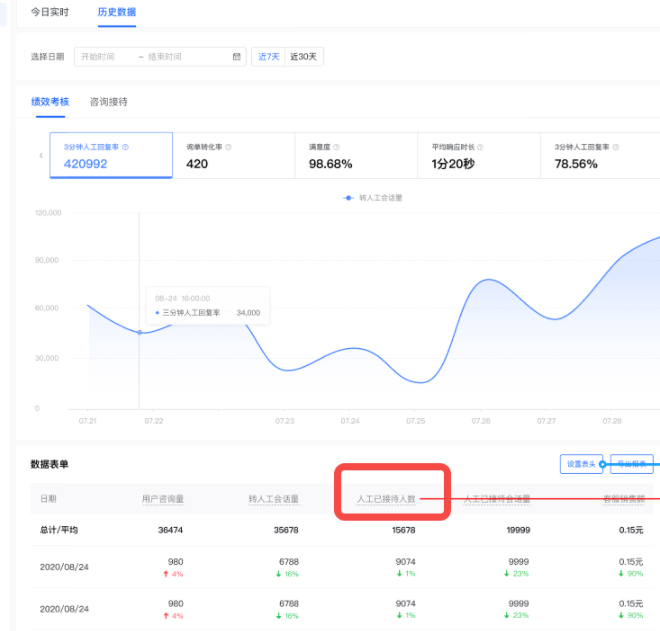Click info icon beside 询单转化率
660x631 pixels.
tap(229, 147)
